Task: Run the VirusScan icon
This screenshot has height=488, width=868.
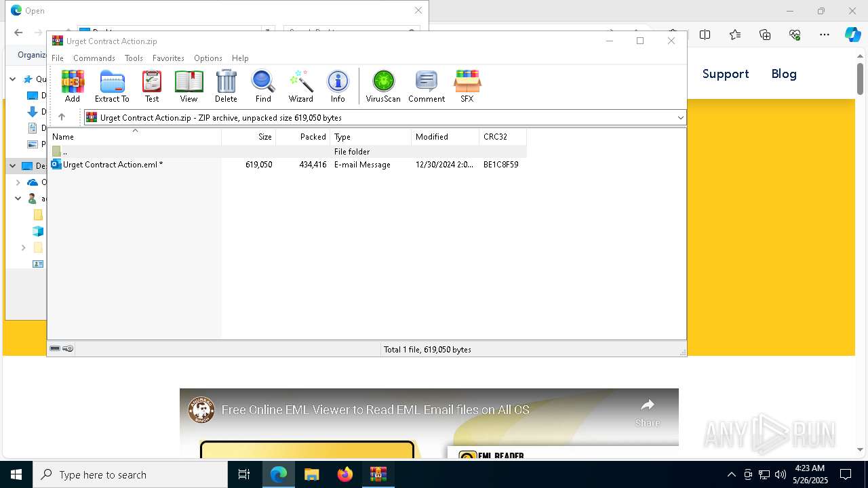Action: pyautogui.click(x=383, y=86)
